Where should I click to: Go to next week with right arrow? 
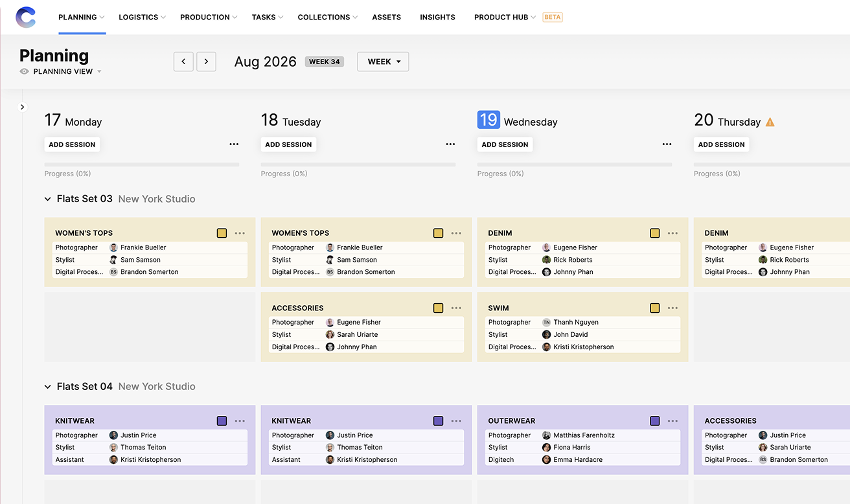(206, 62)
